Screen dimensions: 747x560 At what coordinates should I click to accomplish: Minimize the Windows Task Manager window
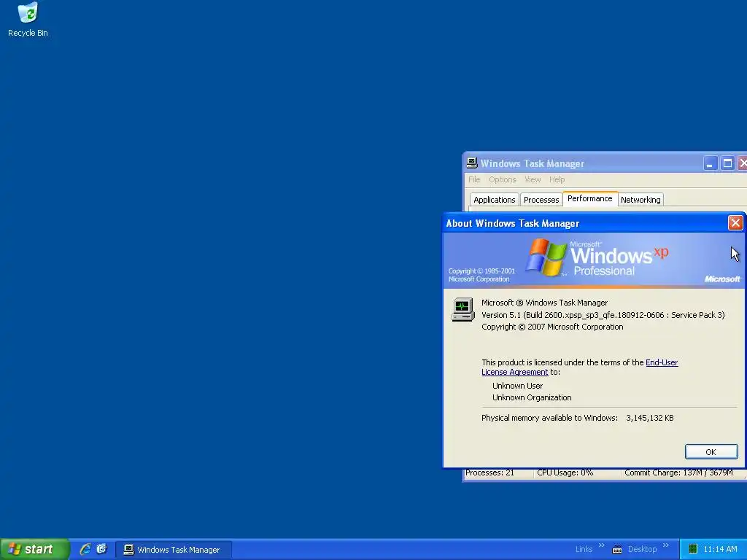[x=710, y=163]
